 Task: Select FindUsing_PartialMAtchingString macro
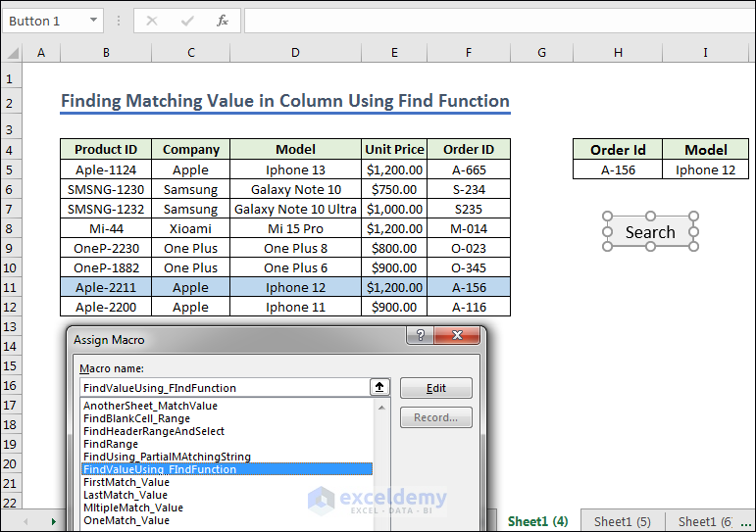click(167, 457)
